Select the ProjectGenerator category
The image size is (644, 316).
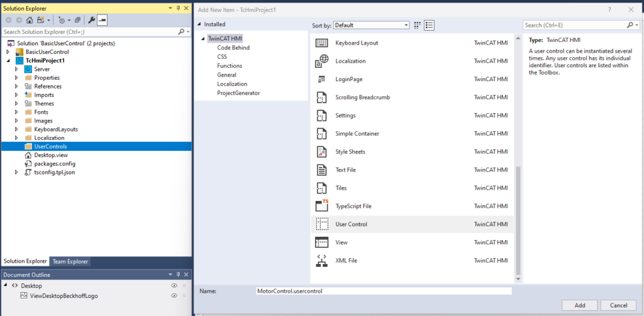238,93
